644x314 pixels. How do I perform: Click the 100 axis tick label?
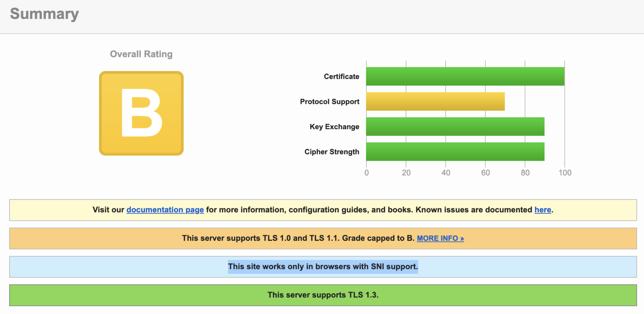(x=565, y=173)
